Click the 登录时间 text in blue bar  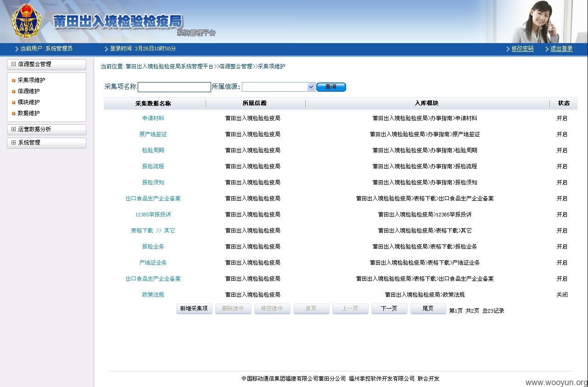pyautogui.click(x=143, y=49)
